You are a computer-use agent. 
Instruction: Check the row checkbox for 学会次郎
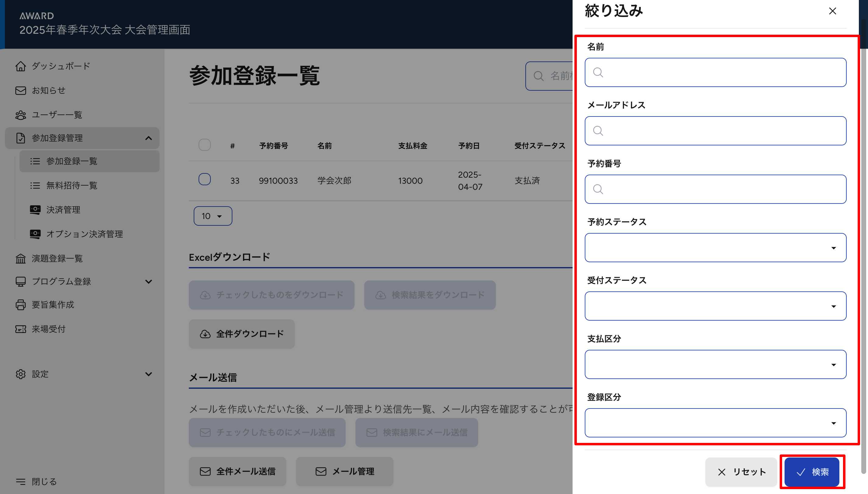pyautogui.click(x=204, y=179)
